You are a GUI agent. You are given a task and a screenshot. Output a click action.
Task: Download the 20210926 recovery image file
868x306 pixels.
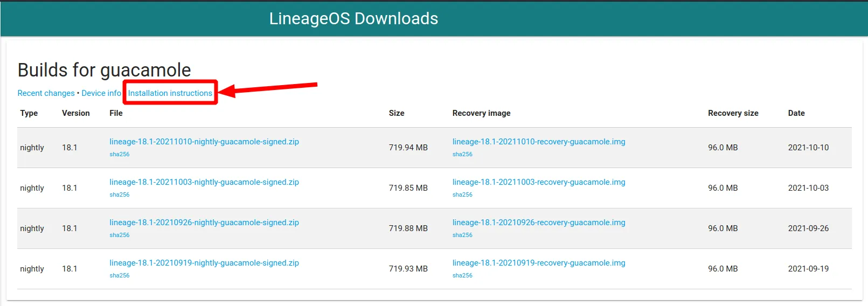[538, 222]
